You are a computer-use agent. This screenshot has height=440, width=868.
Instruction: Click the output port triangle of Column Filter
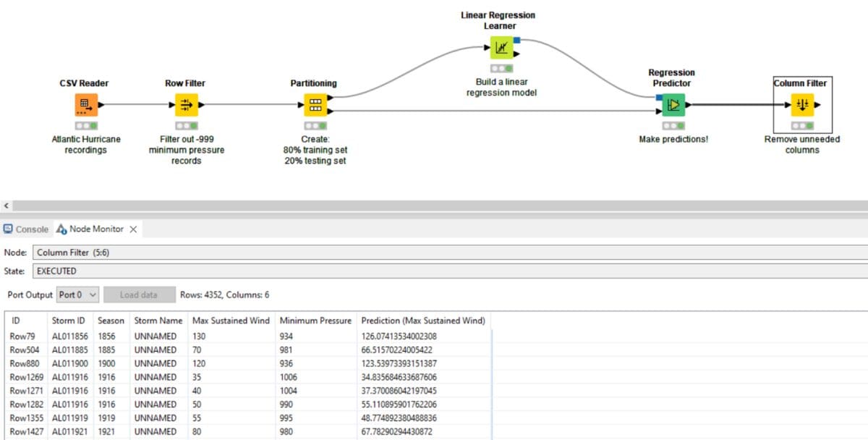[x=816, y=106]
